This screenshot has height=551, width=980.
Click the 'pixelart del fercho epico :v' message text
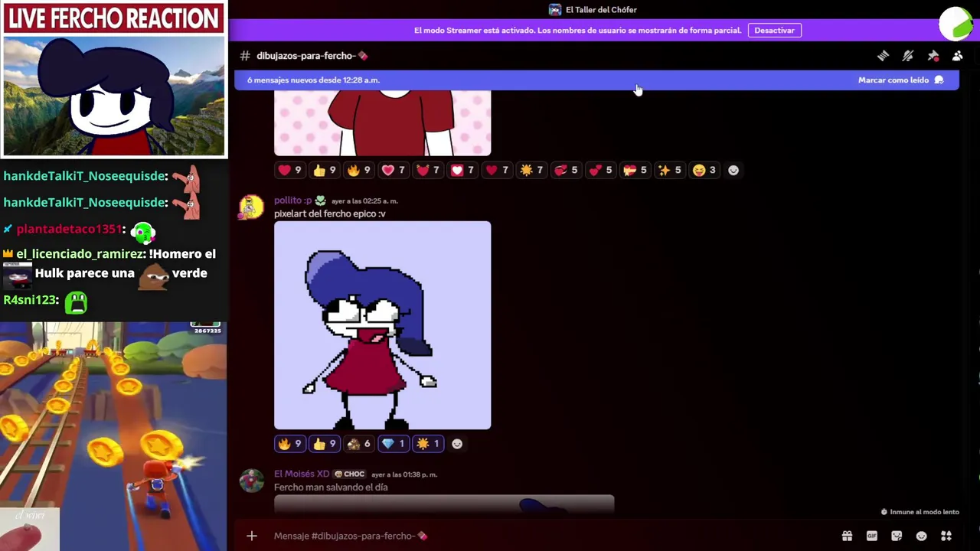pyautogui.click(x=330, y=214)
